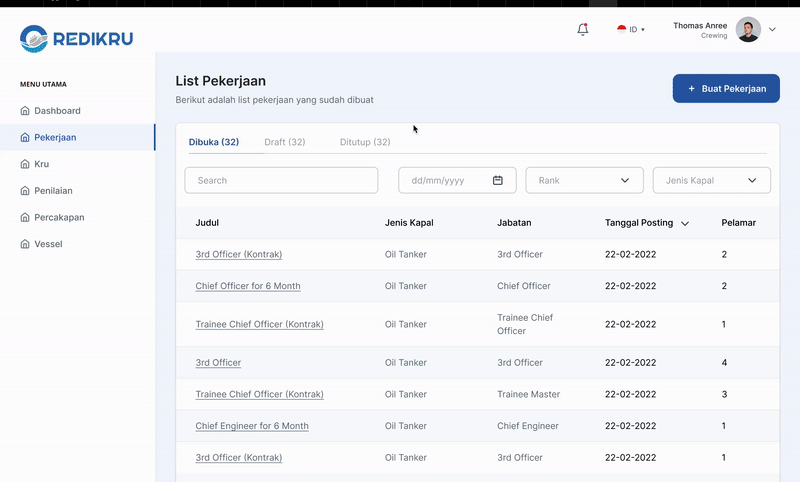The height and width of the screenshot is (482, 800).
Task: Open Chief Engineer for 6 Month link
Action: pos(252,425)
